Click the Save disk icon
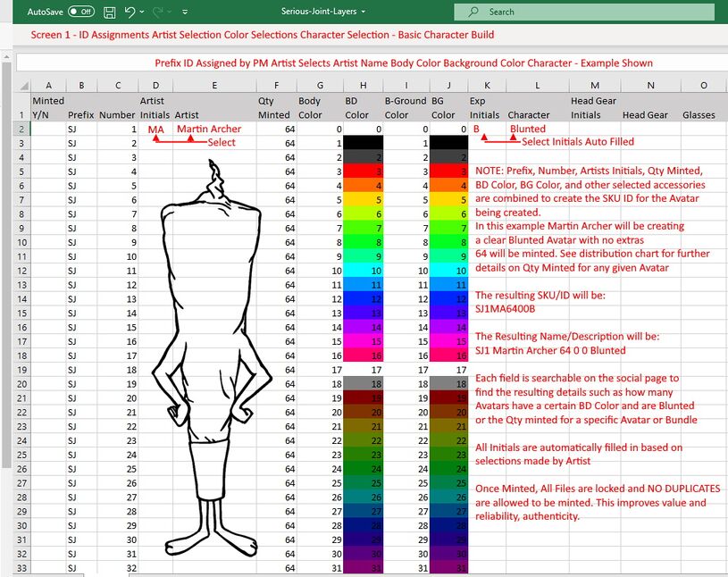The image size is (728, 577). click(110, 13)
